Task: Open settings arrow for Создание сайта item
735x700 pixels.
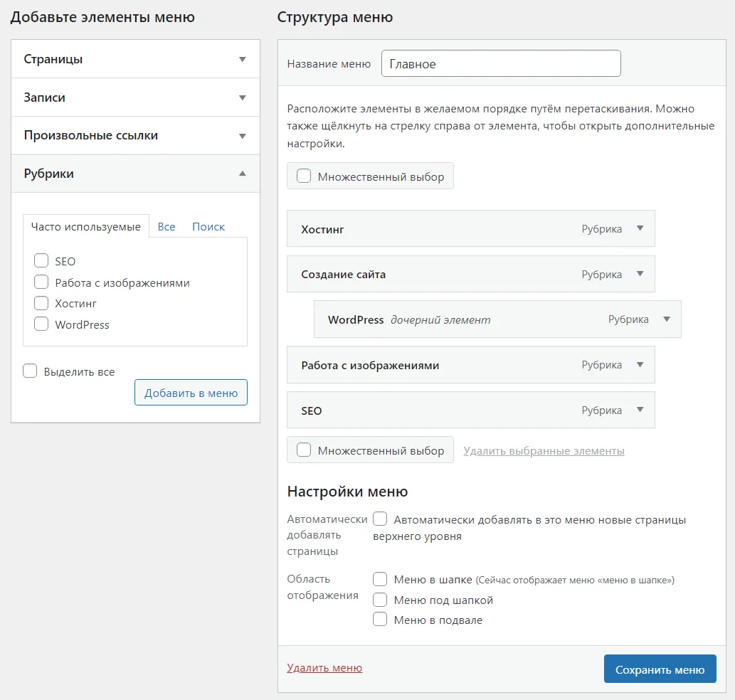Action: (x=640, y=274)
